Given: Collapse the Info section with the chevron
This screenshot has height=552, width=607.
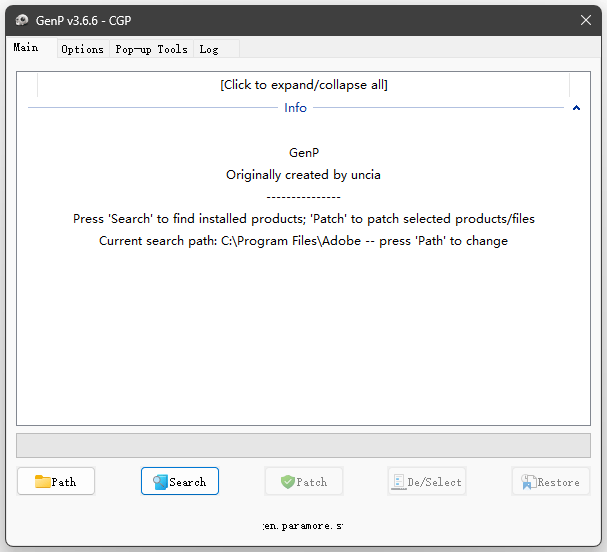Looking at the screenshot, I should coord(576,108).
